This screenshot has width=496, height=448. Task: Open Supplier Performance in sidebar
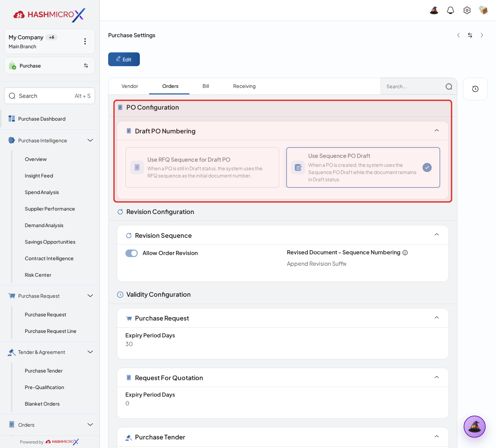coord(50,209)
